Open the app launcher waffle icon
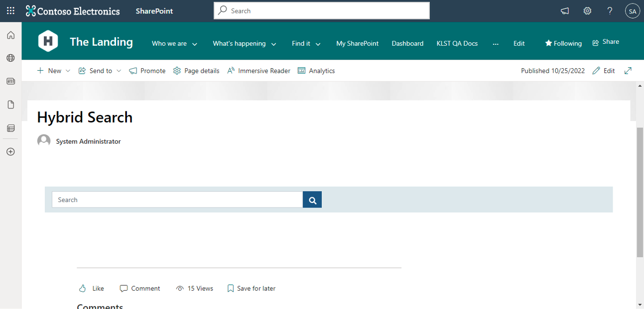 10,10
